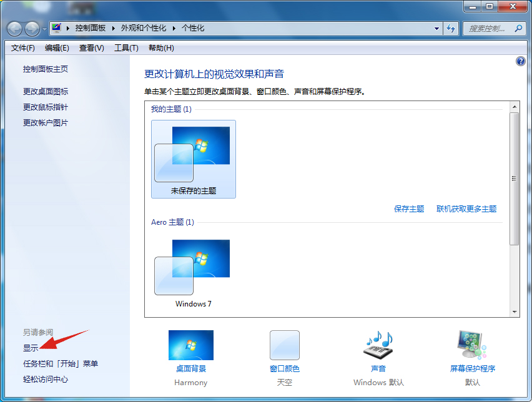
Task: Click the Back navigation arrow button
Action: click(14, 29)
